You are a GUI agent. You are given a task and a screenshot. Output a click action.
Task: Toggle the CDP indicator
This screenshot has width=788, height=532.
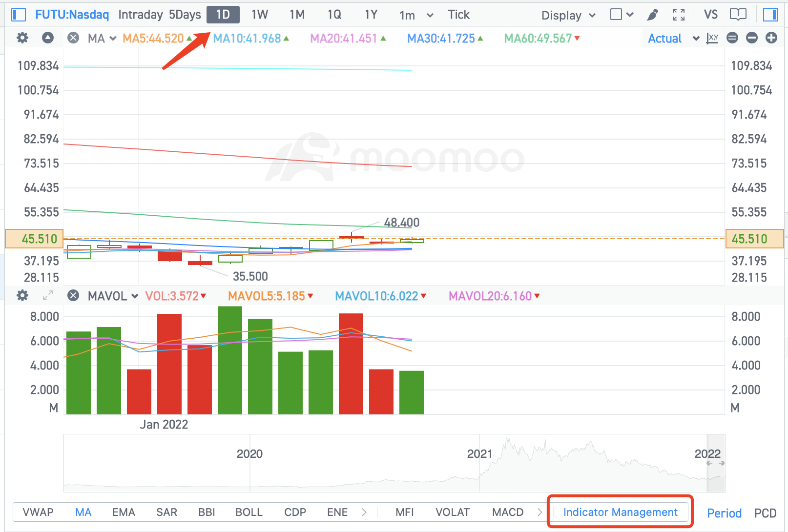pyautogui.click(x=295, y=512)
